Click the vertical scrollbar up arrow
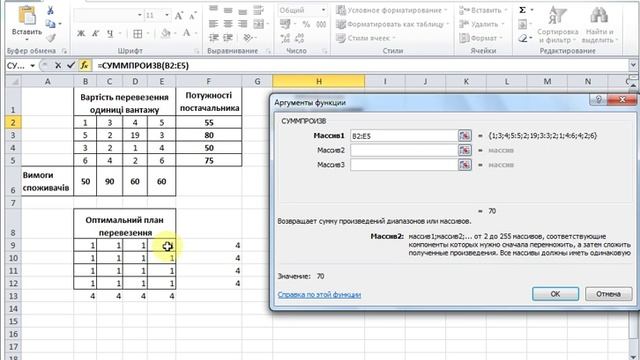This screenshot has width=640, height=360. click(x=633, y=84)
